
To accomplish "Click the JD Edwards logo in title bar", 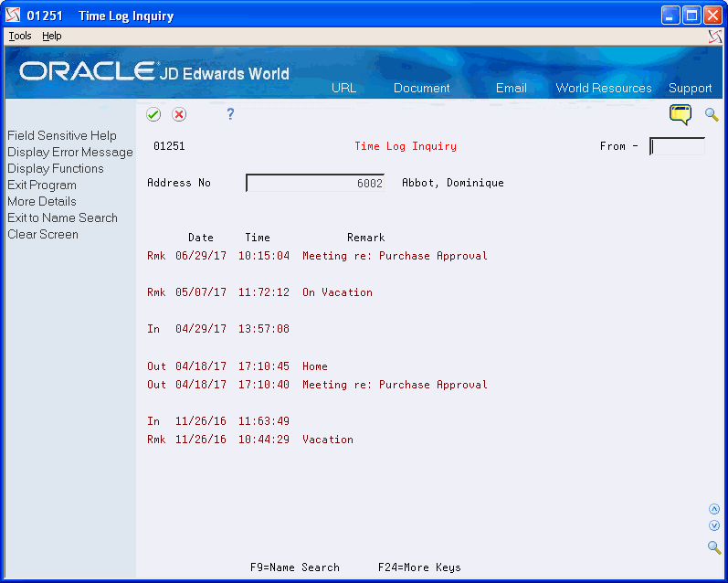I will click(x=13, y=16).
